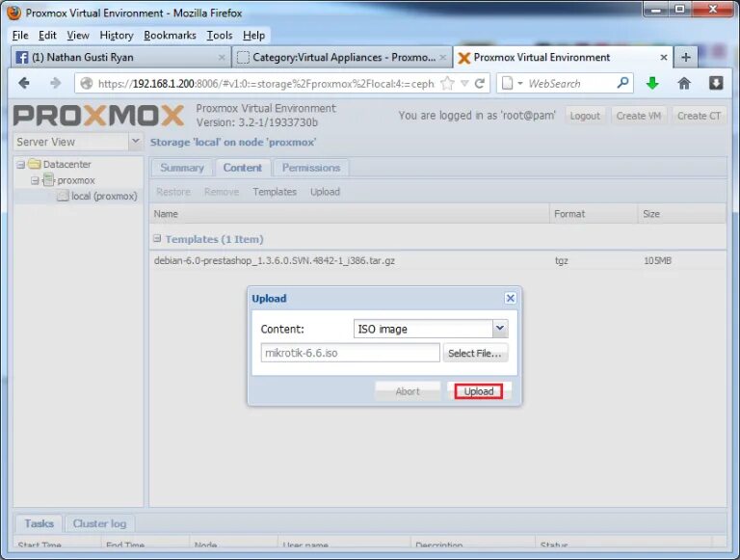
Task: Open the Firefox home page icon
Action: (684, 84)
